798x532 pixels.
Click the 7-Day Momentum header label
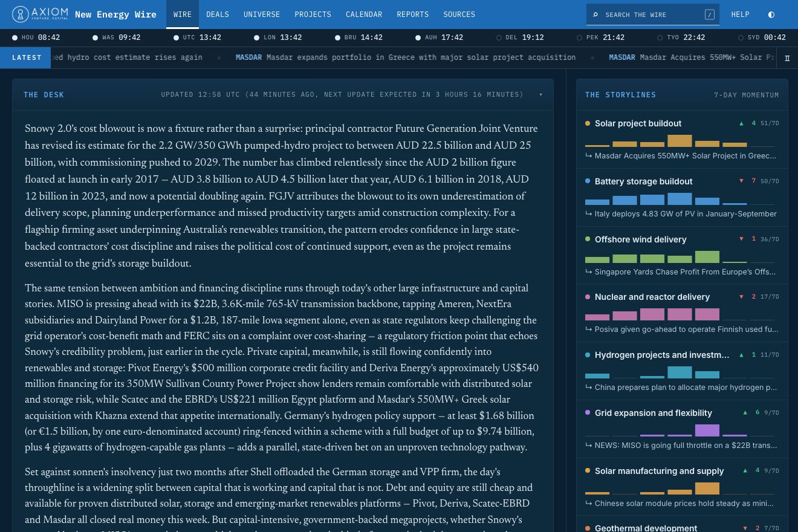click(746, 95)
